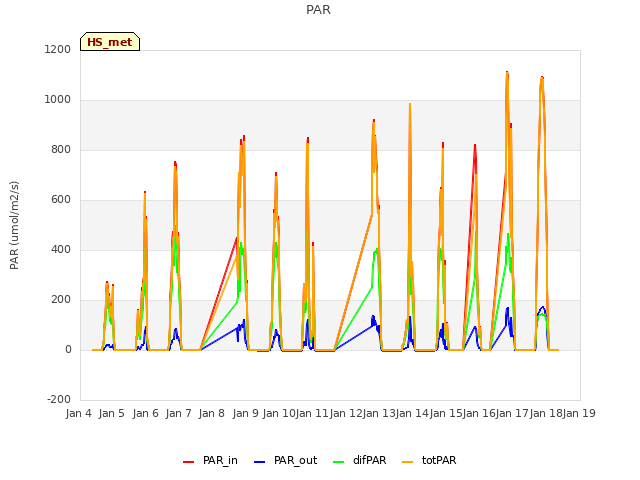
Task: Toggle the totPAR legend label
Action: click(439, 460)
